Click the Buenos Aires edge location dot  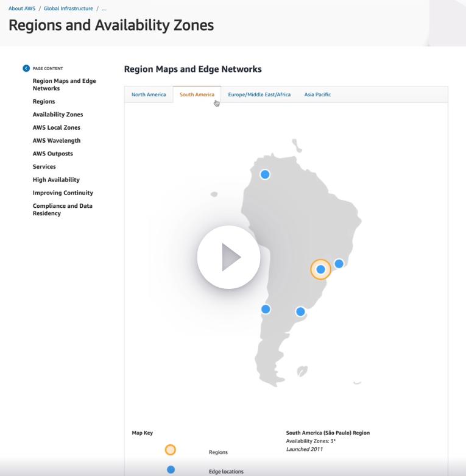[300, 311]
